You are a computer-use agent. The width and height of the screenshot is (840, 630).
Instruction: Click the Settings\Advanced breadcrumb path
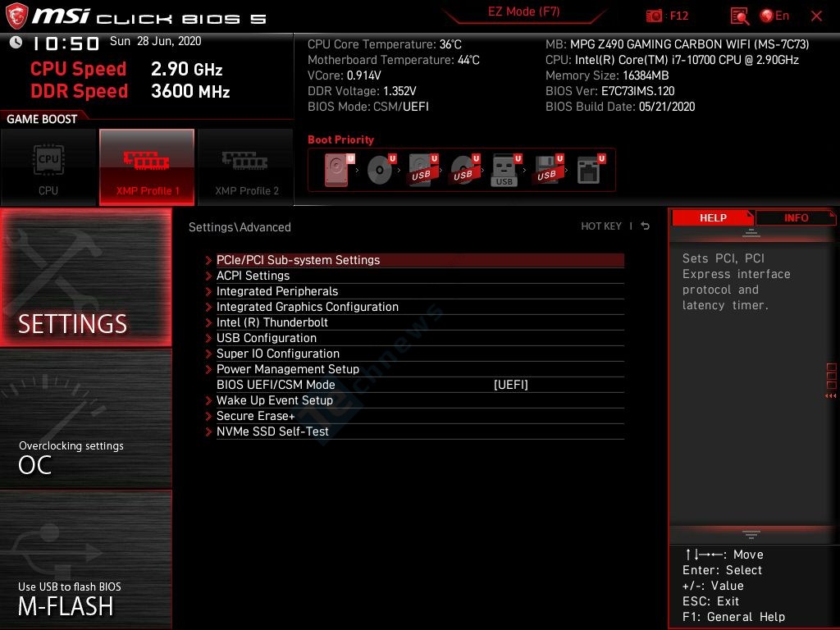pyautogui.click(x=240, y=227)
